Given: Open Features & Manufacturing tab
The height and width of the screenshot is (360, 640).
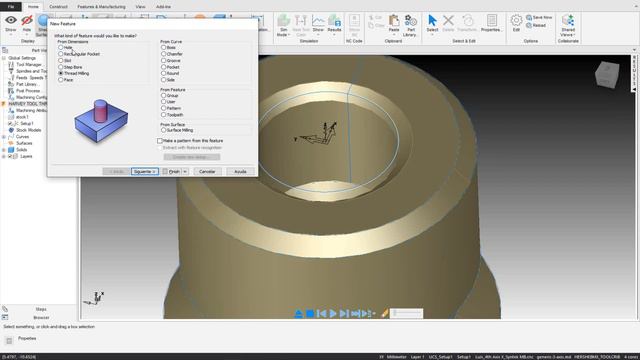Looking at the screenshot, I should click(101, 7).
